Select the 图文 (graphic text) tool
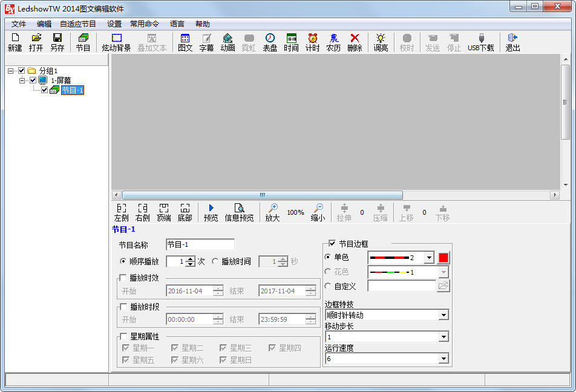Image resolution: width=576 pixels, height=392 pixels. (185, 42)
